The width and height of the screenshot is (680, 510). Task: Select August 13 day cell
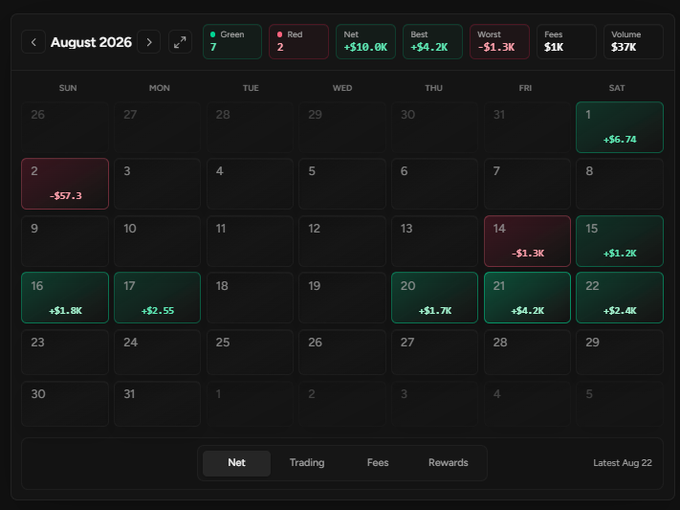(x=435, y=241)
